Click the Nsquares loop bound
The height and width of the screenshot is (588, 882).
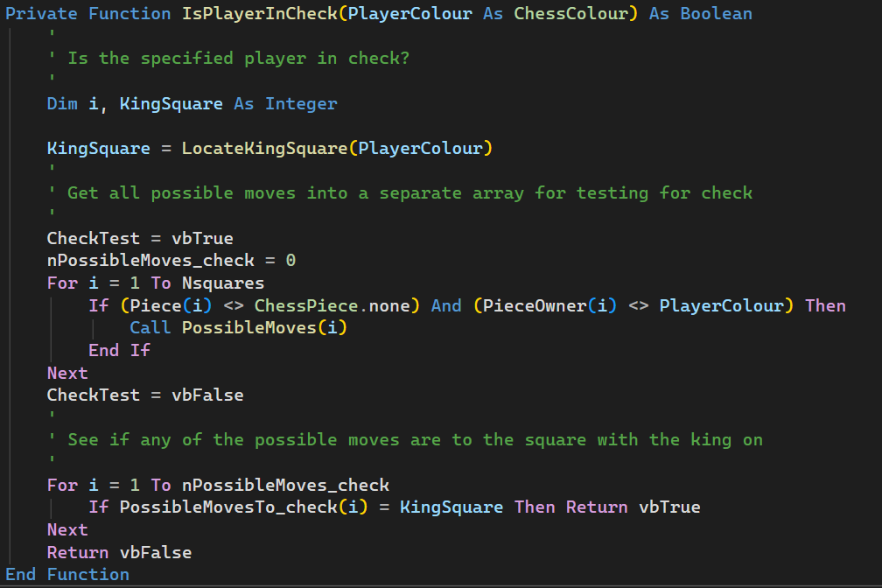point(223,283)
